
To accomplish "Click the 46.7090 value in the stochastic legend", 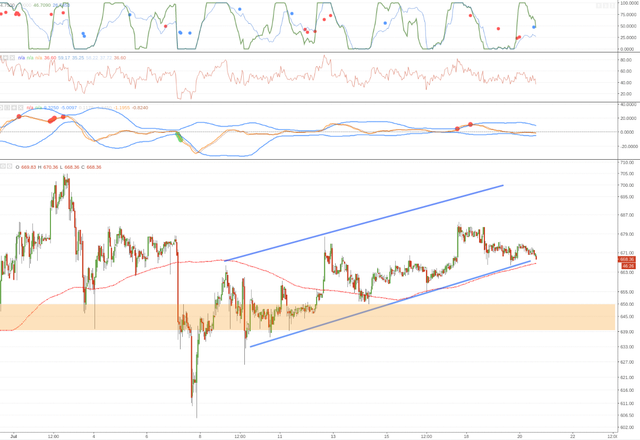I will point(42,5).
